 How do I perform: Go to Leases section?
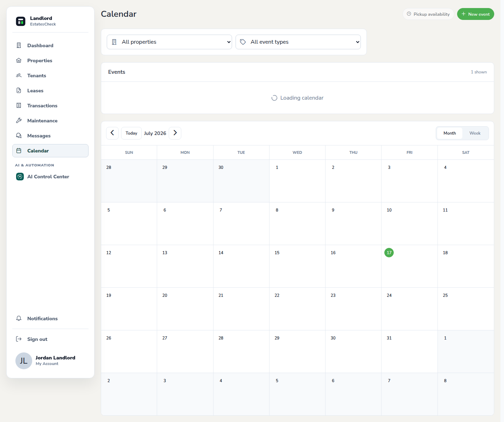[50, 91]
